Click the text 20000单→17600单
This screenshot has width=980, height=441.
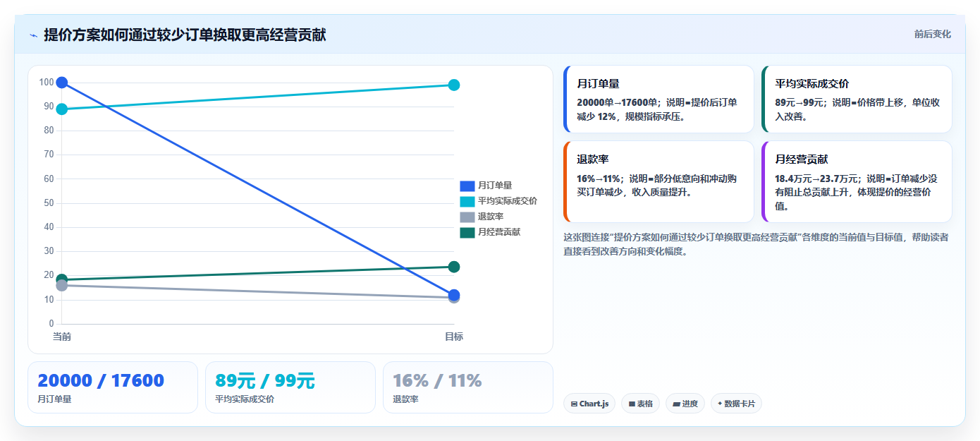pos(617,102)
